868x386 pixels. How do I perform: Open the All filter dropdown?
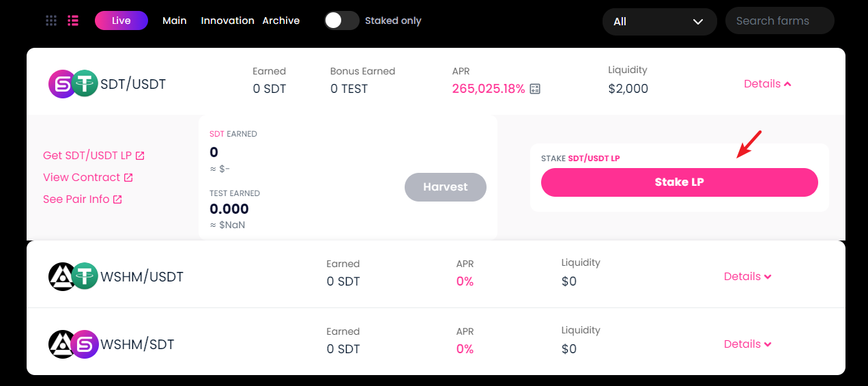(x=659, y=22)
